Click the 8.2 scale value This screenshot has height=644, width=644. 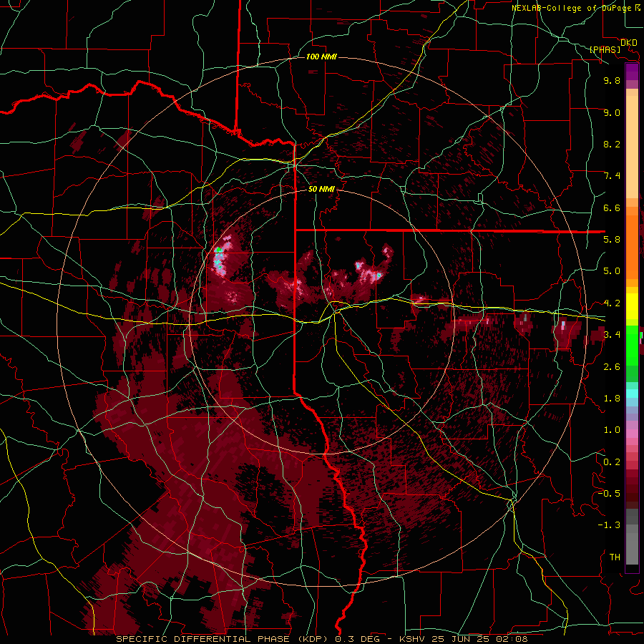(612, 144)
